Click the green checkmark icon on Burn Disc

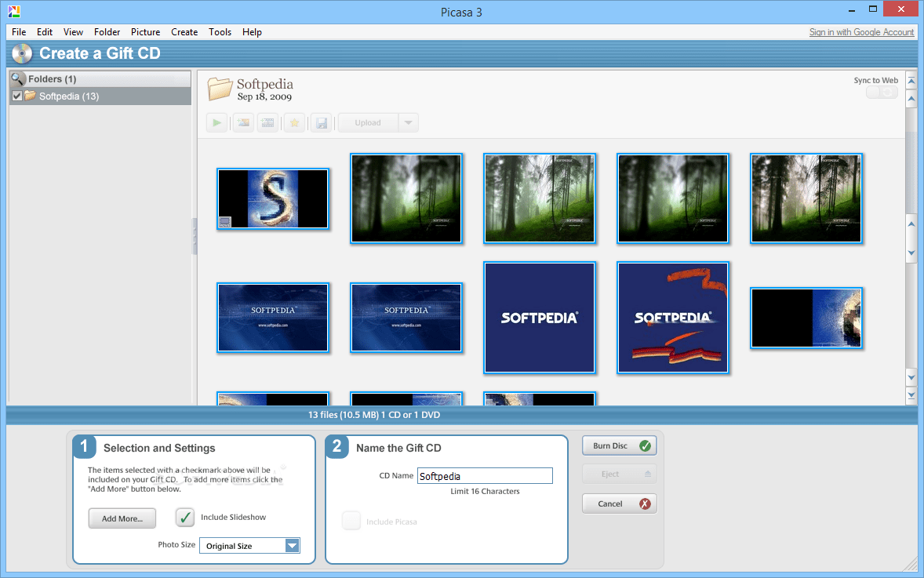pos(646,446)
